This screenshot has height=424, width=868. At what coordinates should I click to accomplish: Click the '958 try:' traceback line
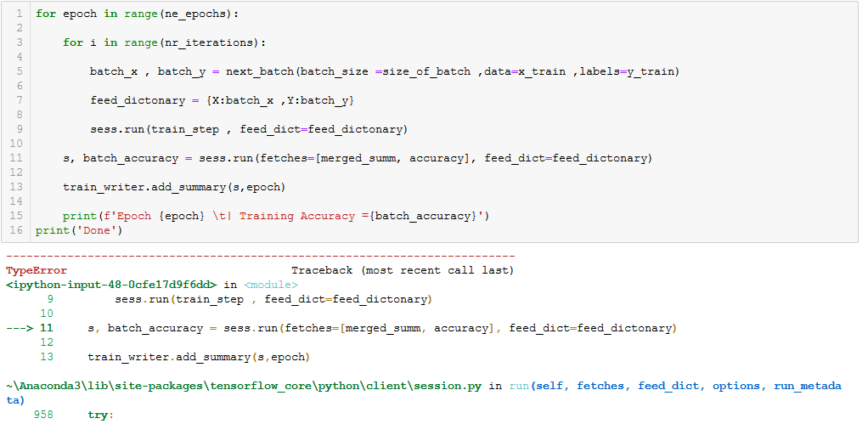pyautogui.click(x=74, y=414)
